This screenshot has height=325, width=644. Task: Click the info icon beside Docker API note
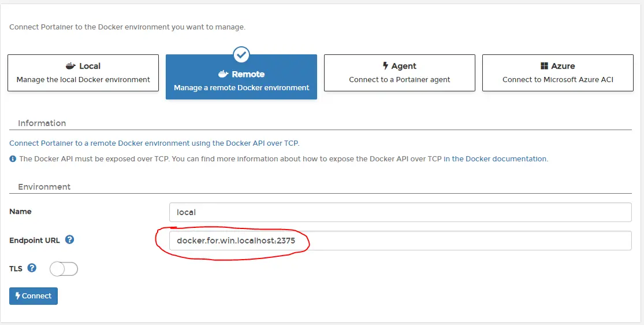point(13,159)
